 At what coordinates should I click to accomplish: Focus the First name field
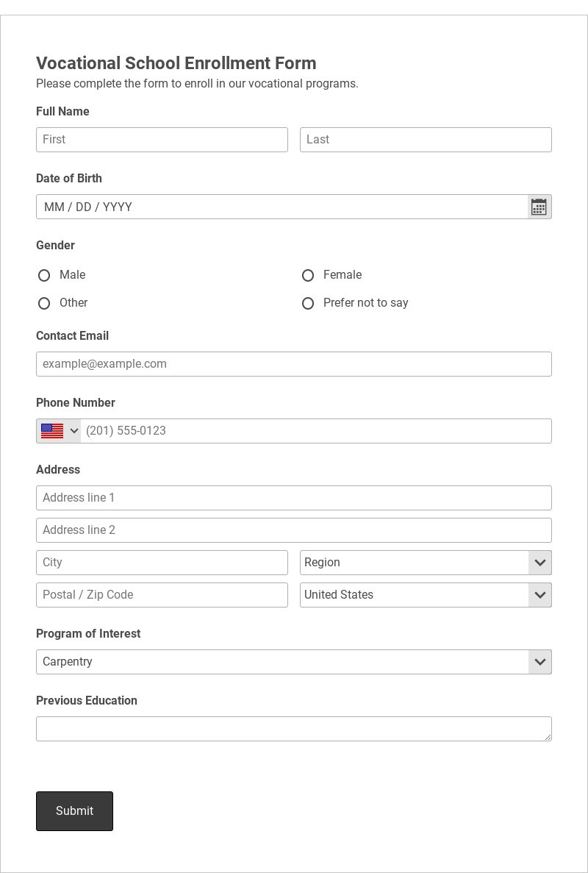(x=162, y=140)
